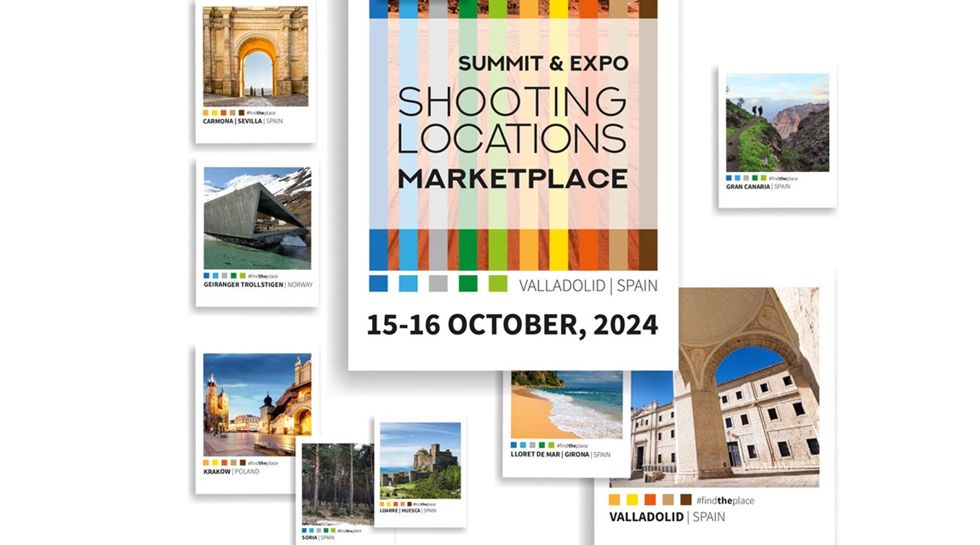Screen dimensions: 980x545
Task: Click '#findtheplace' on the Geiranger Trollstigen card
Action: [x=263, y=276]
